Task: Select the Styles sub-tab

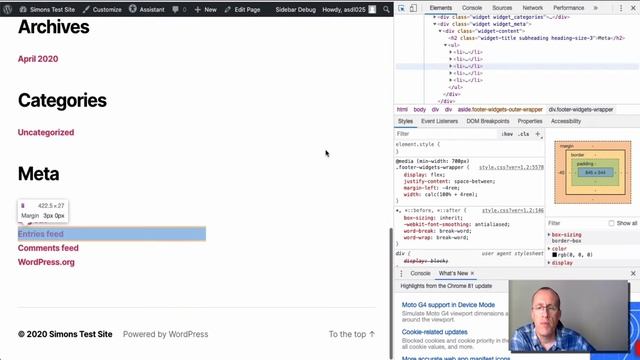Action: (405, 121)
